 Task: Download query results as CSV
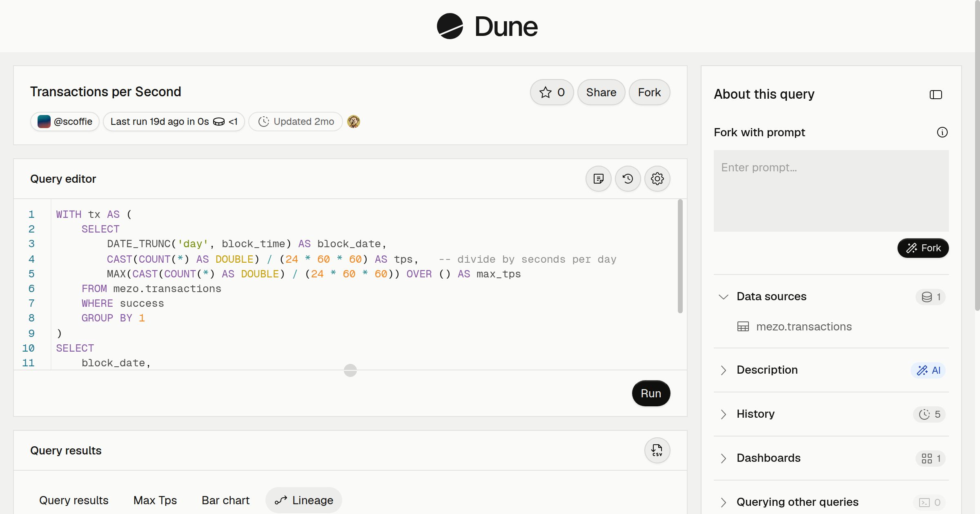click(657, 450)
